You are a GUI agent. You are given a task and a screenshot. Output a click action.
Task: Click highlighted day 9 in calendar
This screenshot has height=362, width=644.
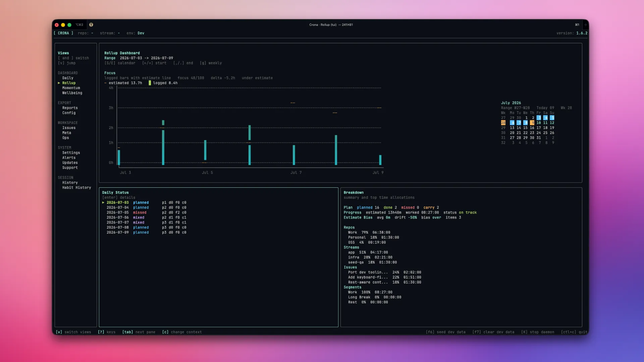(x=532, y=123)
